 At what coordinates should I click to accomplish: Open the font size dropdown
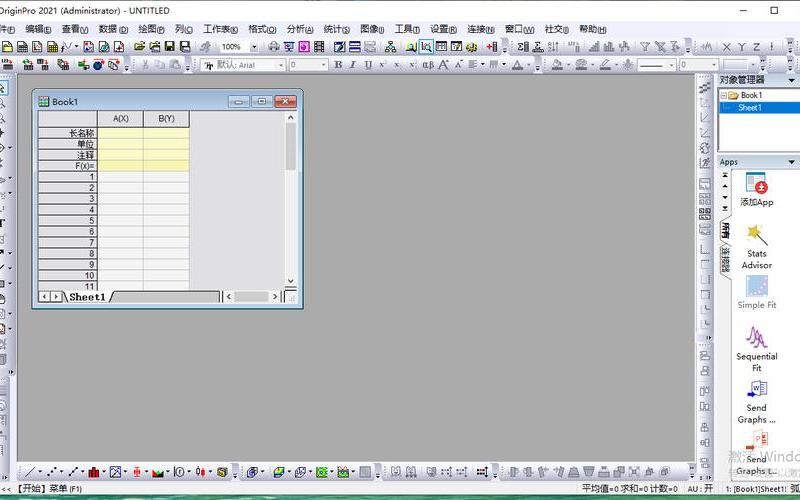click(323, 65)
